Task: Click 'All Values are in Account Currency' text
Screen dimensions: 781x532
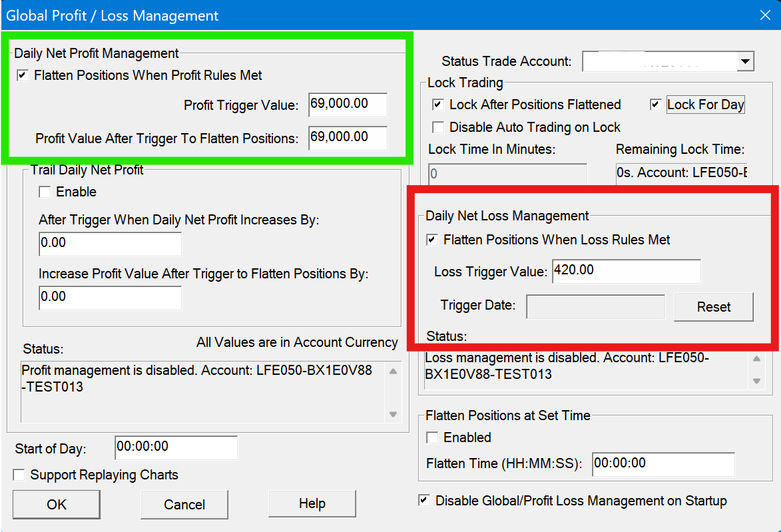Action: click(297, 342)
